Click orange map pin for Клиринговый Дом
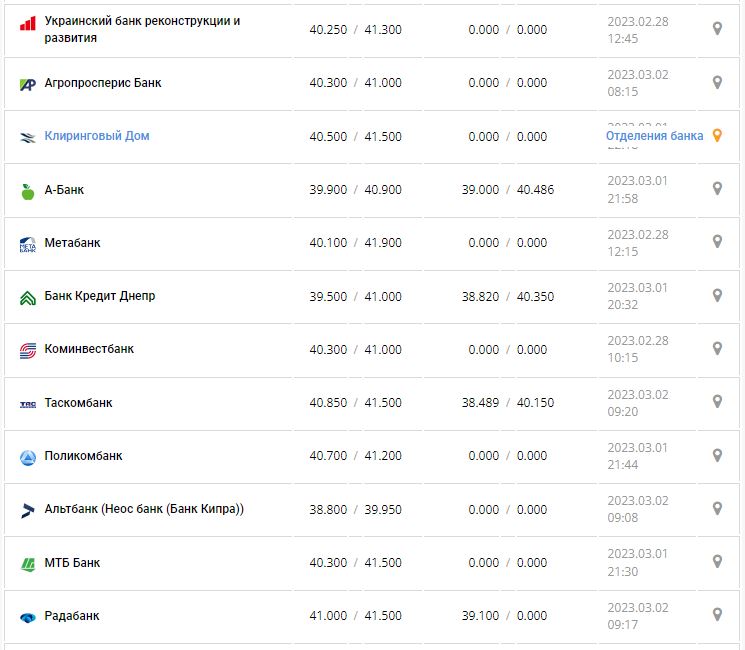The width and height of the screenshot is (745, 650). tap(717, 136)
